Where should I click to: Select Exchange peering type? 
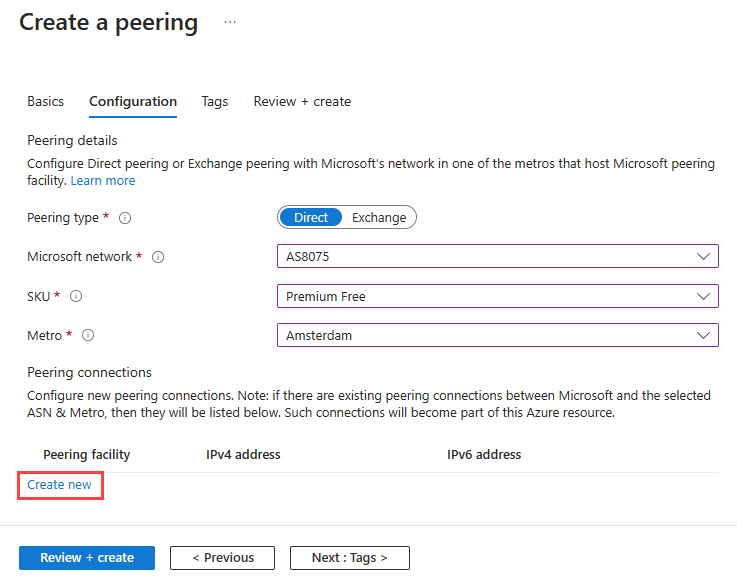(379, 217)
